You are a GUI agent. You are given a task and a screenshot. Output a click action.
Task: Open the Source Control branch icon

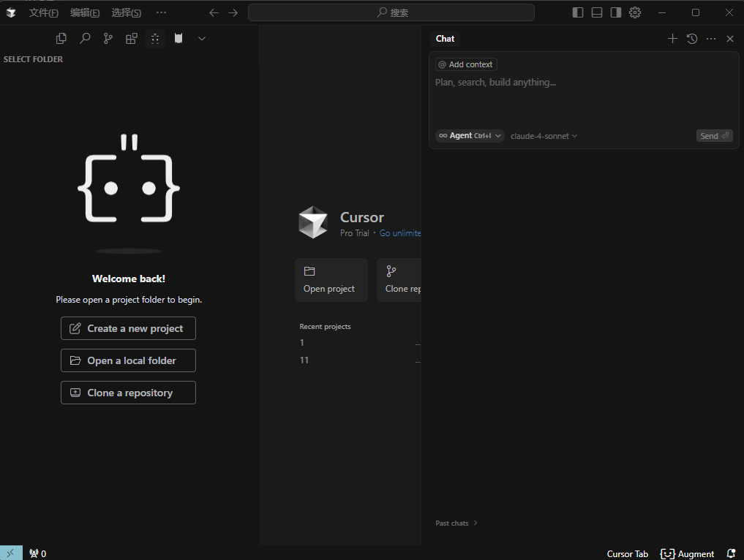point(108,39)
